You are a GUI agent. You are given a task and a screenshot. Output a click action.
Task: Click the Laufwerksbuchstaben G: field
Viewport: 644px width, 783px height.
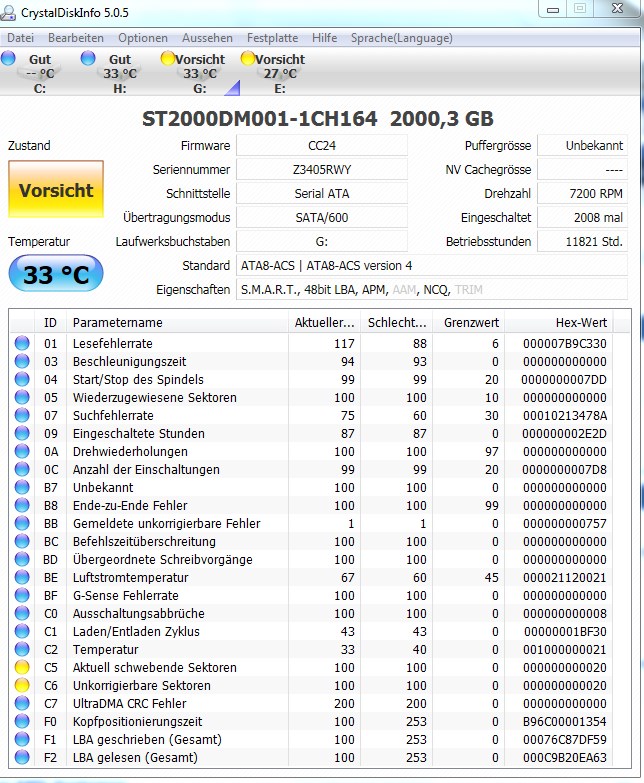coord(322,242)
